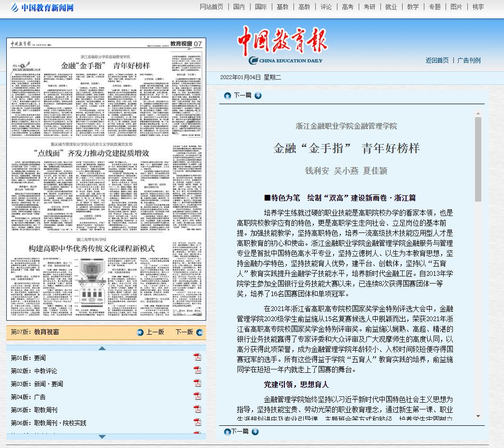Screen dimensions: 504x448
Task: Click the diagram image in the page thumbnail
Action: tap(92, 284)
